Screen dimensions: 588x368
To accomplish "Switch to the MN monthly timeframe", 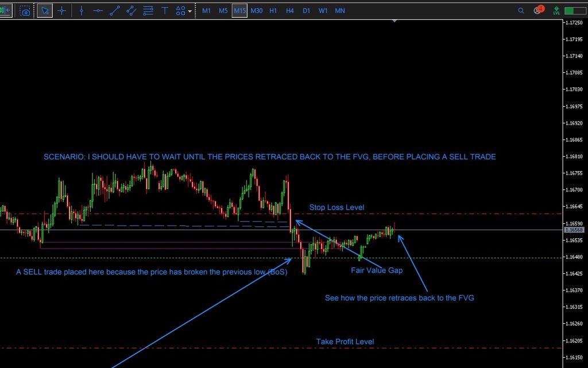I will 340,11.
